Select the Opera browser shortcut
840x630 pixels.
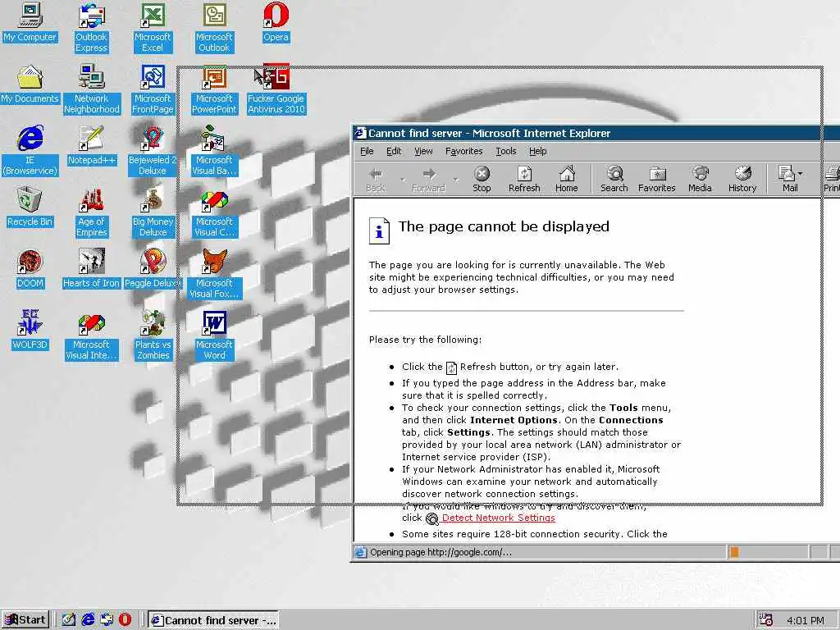point(276,22)
